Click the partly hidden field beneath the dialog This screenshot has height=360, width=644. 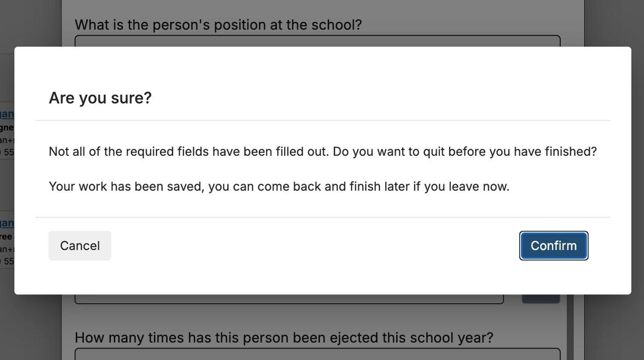click(x=289, y=299)
